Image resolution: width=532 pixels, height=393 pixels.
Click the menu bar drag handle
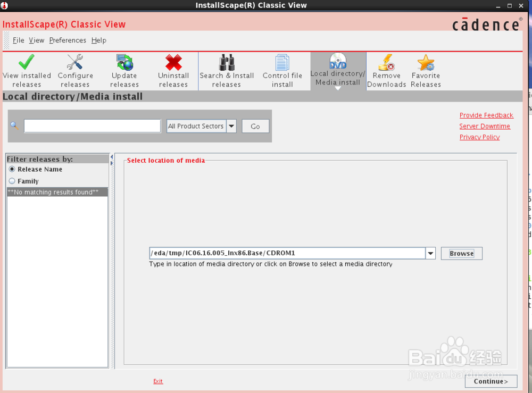[x=6, y=40]
